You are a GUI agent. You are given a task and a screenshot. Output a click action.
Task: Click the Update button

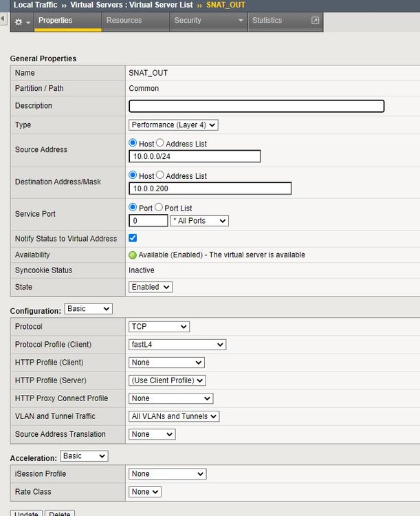[x=26, y=513]
